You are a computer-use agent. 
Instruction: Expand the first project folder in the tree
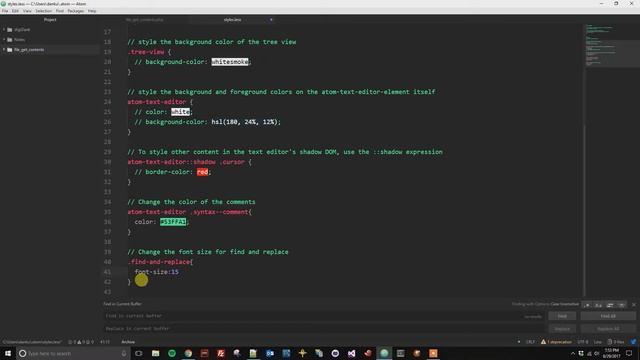[4, 29]
